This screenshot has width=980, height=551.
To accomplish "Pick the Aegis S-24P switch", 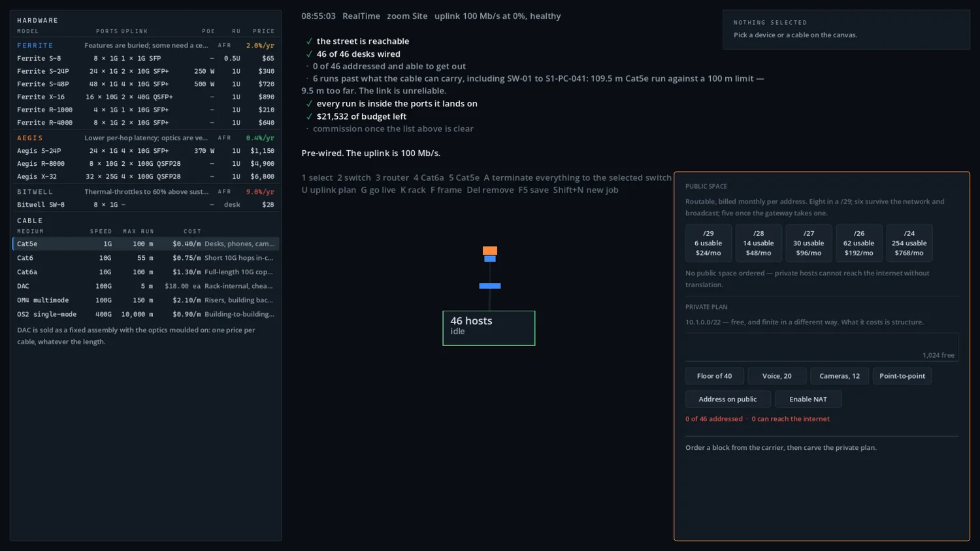I will click(146, 151).
